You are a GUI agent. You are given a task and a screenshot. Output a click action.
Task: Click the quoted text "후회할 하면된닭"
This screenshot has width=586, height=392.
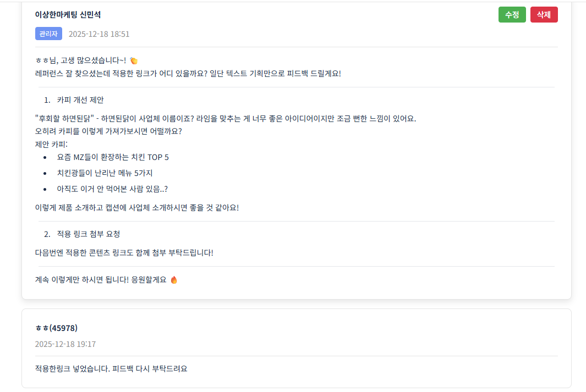click(x=64, y=119)
